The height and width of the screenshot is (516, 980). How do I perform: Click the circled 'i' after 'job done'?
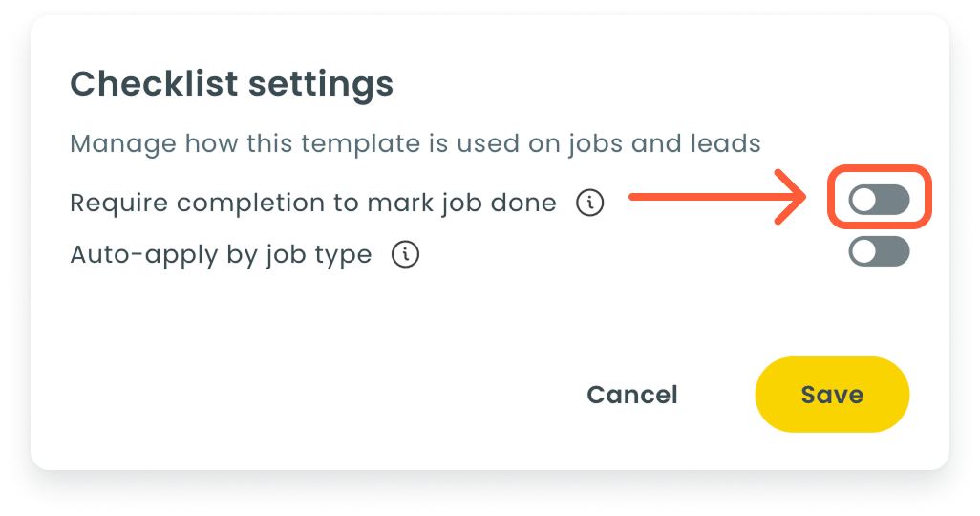590,203
